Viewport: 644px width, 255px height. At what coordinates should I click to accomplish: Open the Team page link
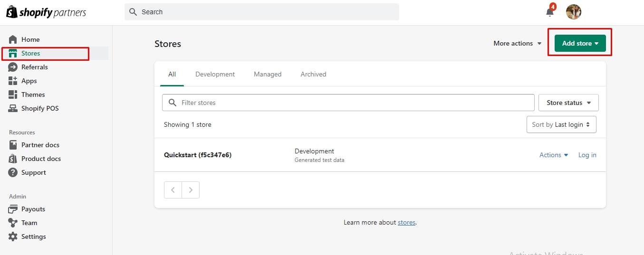(x=29, y=223)
